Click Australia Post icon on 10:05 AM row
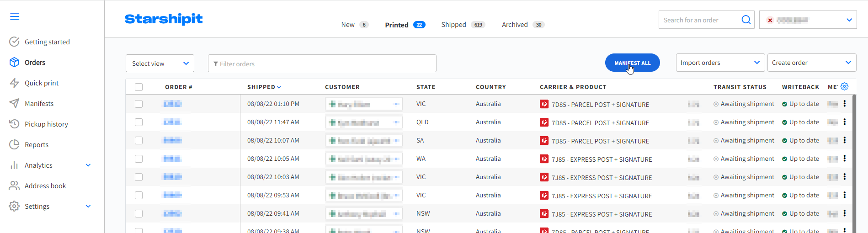The image size is (868, 233). click(544, 159)
